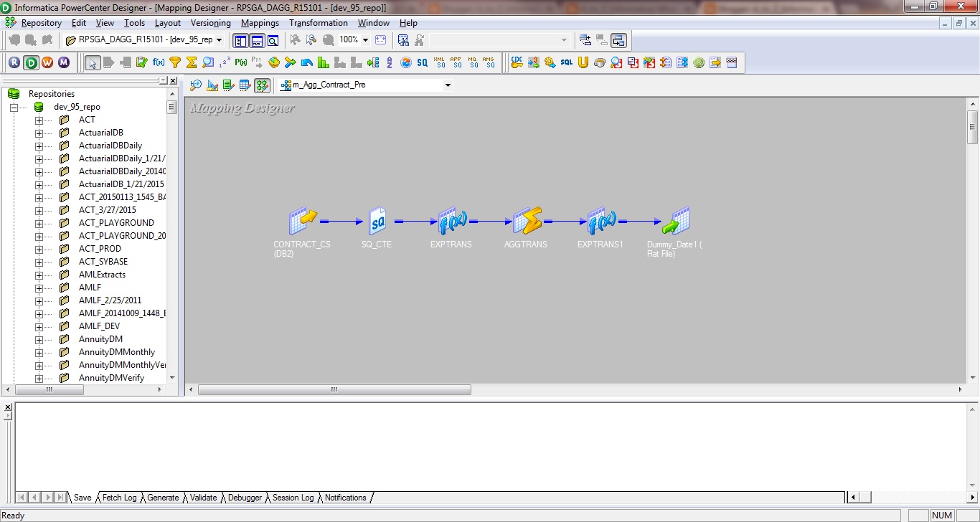Activate the Target Designer workspace

(212, 85)
